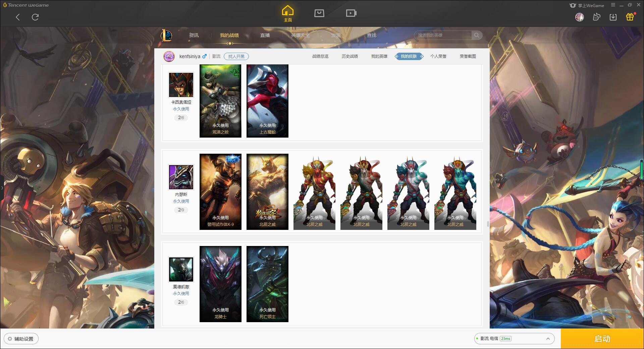The height and width of the screenshot is (349, 644).
Task: Switch to the 资讯 tab
Action: click(194, 35)
